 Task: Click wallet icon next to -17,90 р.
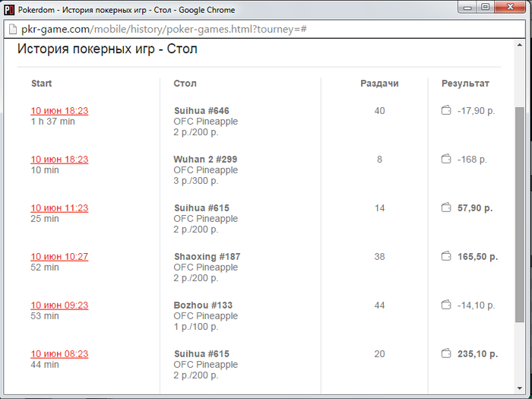[x=446, y=110]
